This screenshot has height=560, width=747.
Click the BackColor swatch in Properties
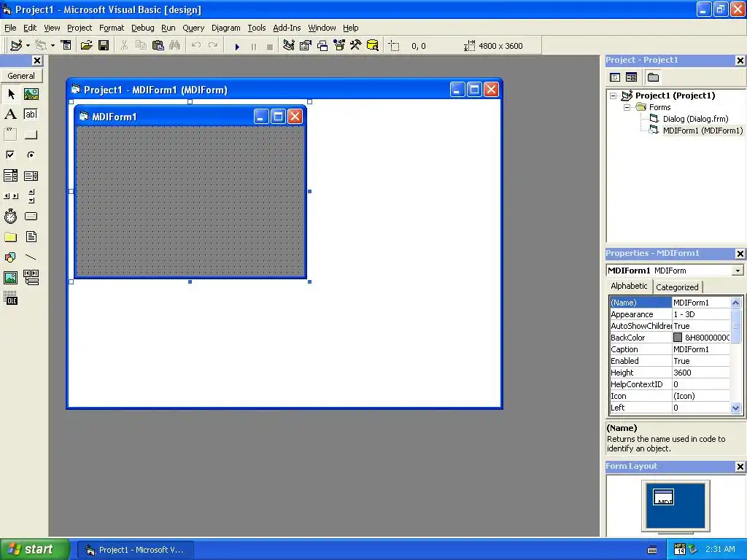click(x=678, y=338)
